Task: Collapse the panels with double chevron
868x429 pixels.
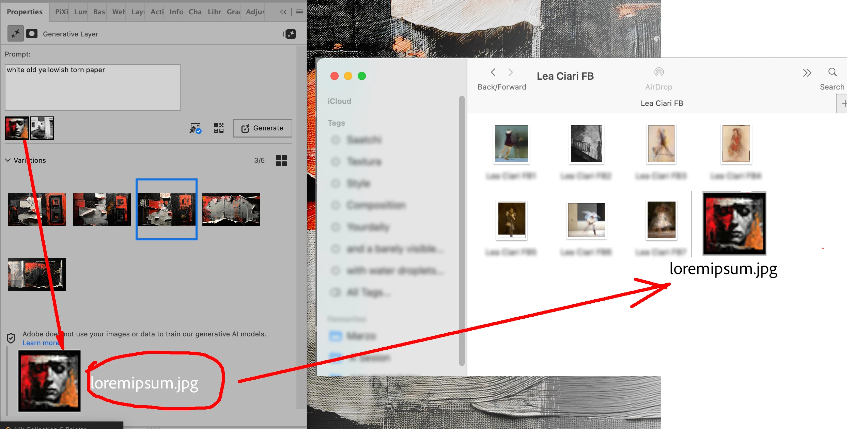Action: click(x=283, y=12)
